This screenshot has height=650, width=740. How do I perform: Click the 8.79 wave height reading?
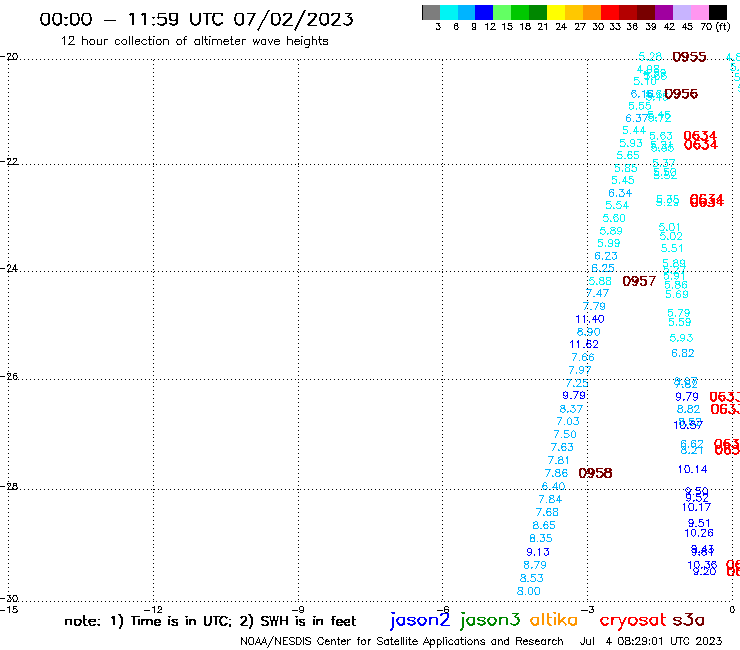point(535,565)
